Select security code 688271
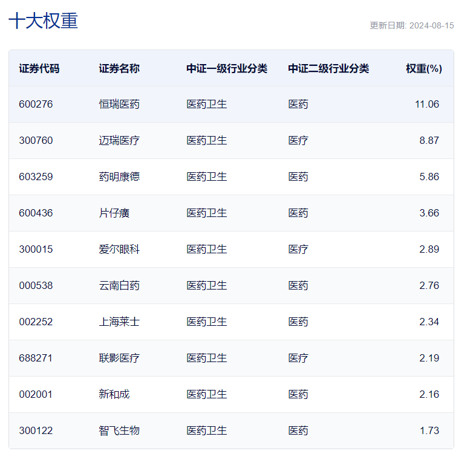 pos(36,358)
